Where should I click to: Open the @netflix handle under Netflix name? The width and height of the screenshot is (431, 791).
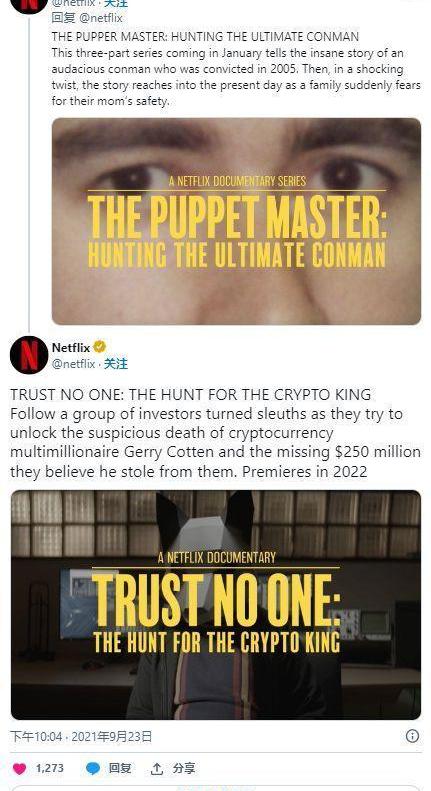point(73,364)
